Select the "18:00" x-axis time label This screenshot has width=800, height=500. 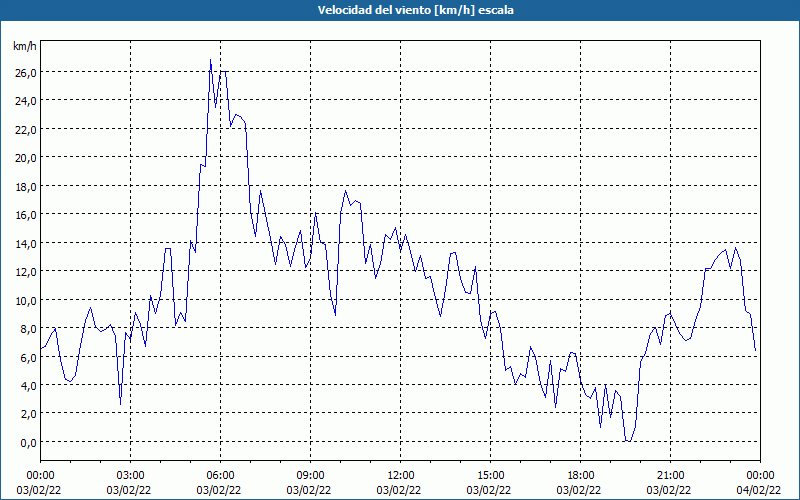pos(581,476)
